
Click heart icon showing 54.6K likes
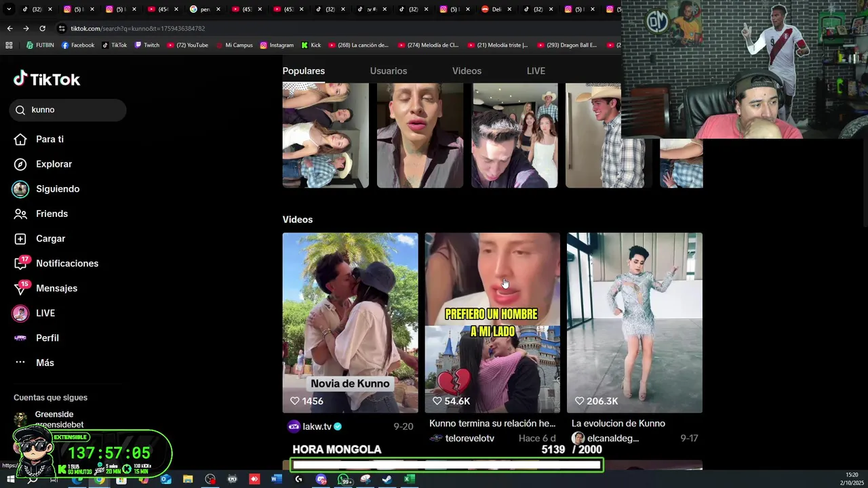tap(437, 401)
